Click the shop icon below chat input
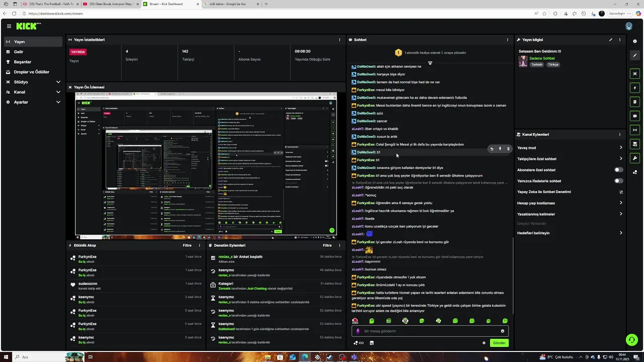 (372, 343)
